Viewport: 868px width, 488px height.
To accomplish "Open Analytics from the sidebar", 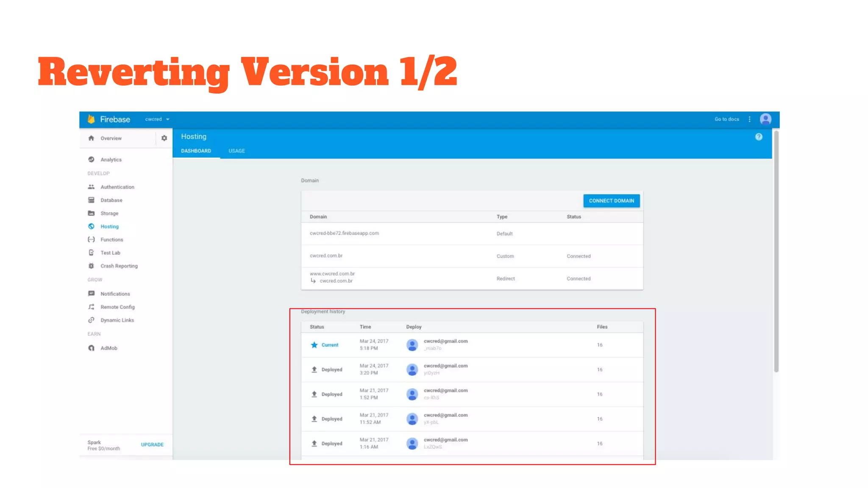I will 111,160.
